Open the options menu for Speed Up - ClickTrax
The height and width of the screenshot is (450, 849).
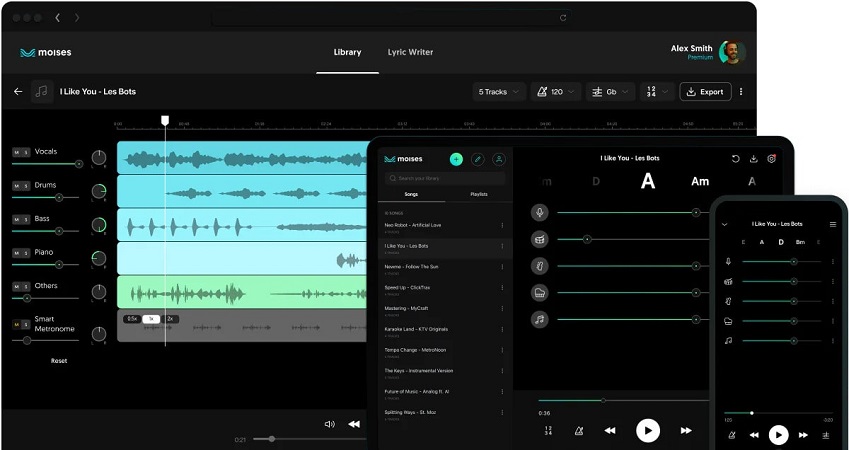click(502, 288)
